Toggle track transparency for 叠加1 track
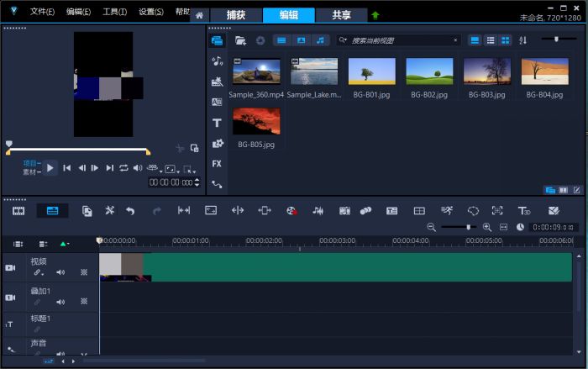Image resolution: width=588 pixels, height=369 pixels. [x=84, y=301]
